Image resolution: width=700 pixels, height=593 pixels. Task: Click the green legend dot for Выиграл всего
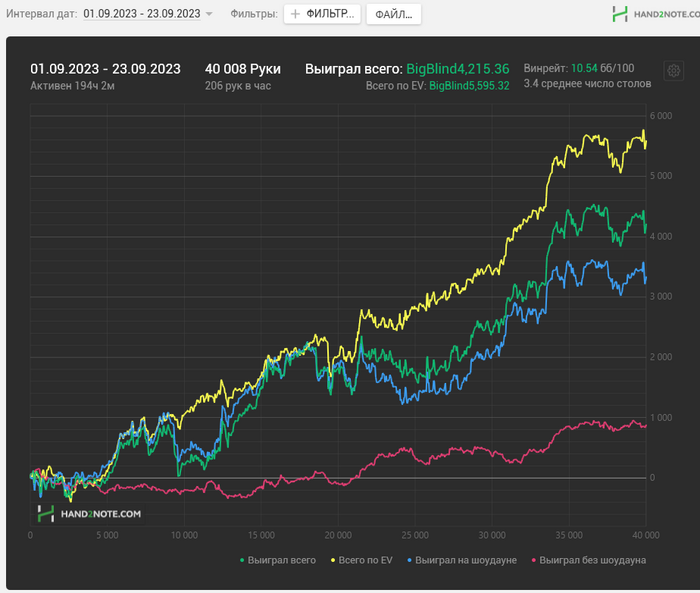pos(242,560)
